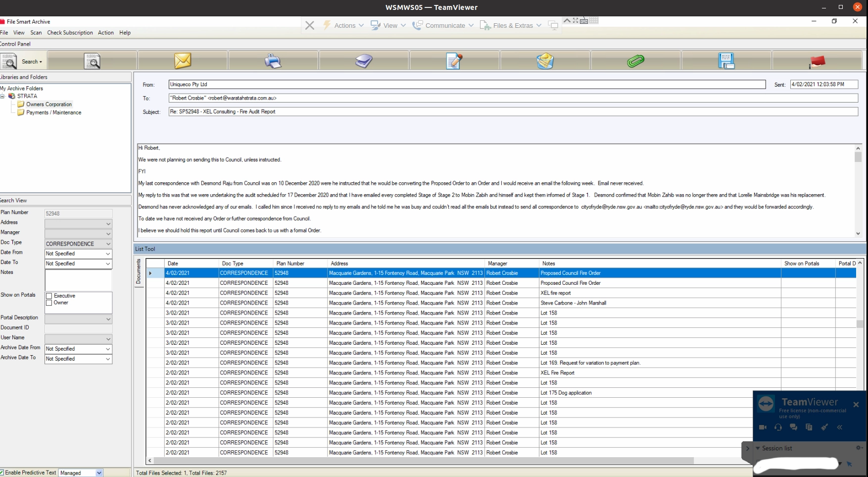Click the green paperclip attachment icon

(635, 61)
